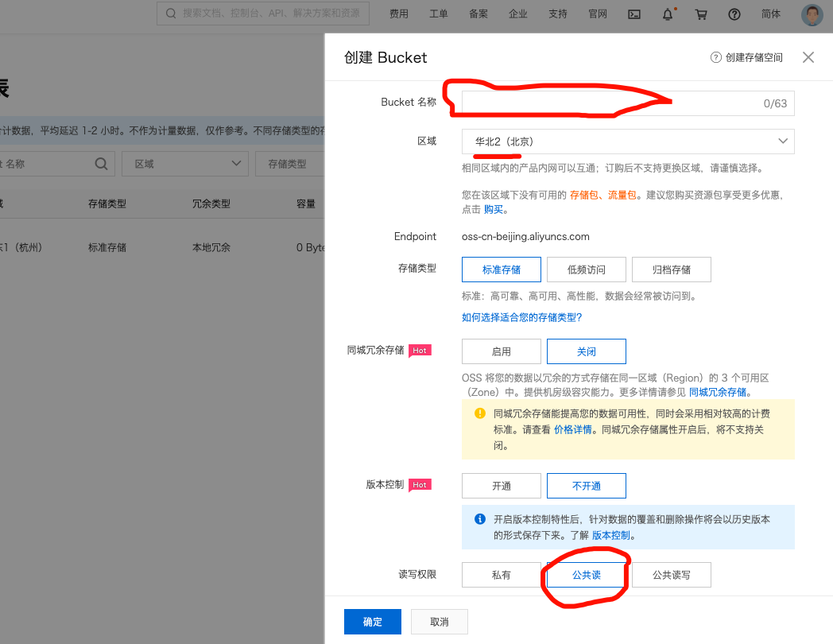Open the 区域 filter dropdown in list
833x644 pixels.
pyautogui.click(x=187, y=164)
